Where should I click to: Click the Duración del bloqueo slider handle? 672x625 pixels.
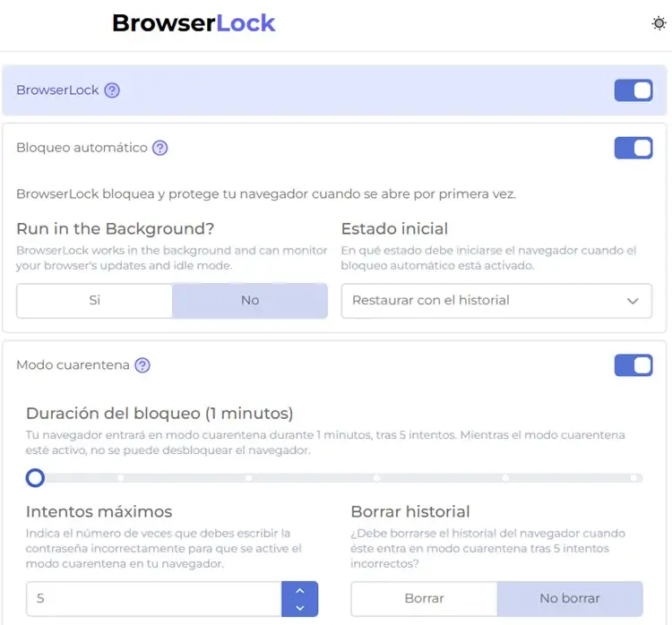(x=35, y=477)
